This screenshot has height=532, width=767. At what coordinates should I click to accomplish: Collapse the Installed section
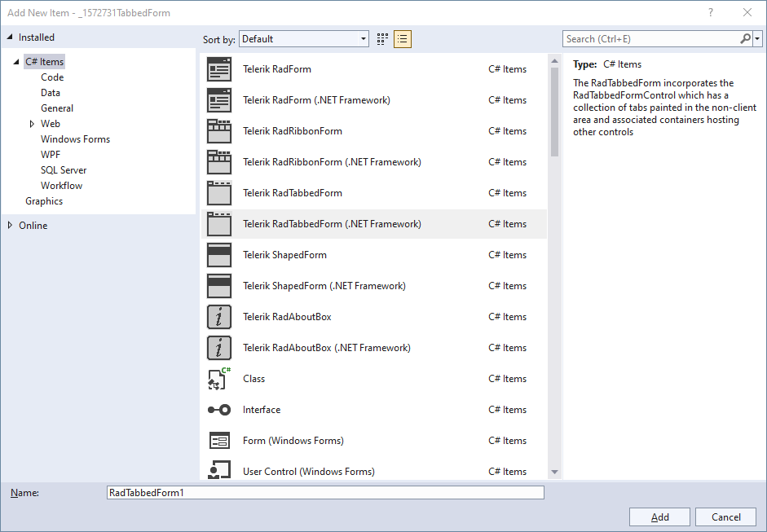pyautogui.click(x=10, y=37)
